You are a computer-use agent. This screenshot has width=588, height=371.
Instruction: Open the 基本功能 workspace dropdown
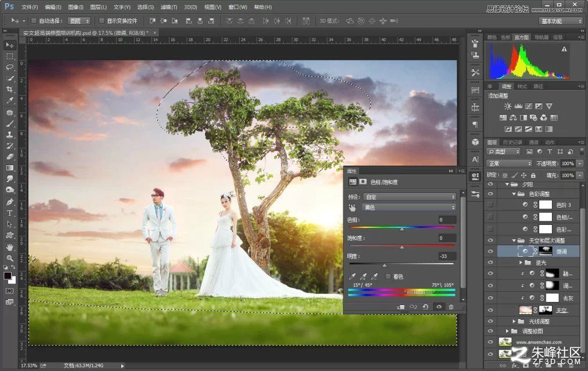[x=561, y=21]
